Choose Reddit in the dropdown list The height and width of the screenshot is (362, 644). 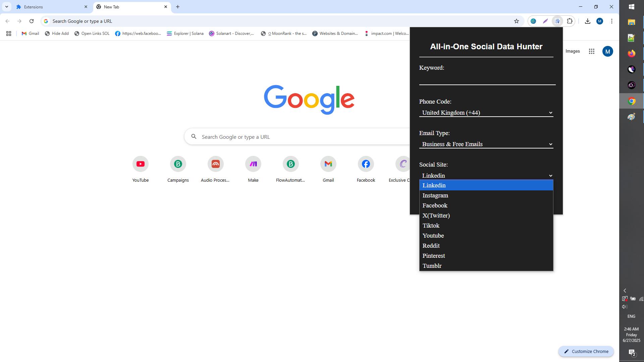(x=431, y=246)
